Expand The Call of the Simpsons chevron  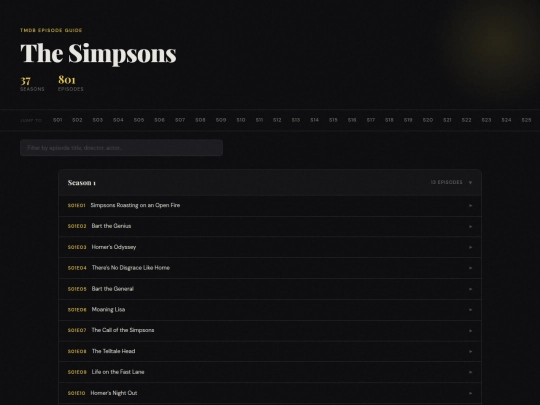tap(470, 331)
